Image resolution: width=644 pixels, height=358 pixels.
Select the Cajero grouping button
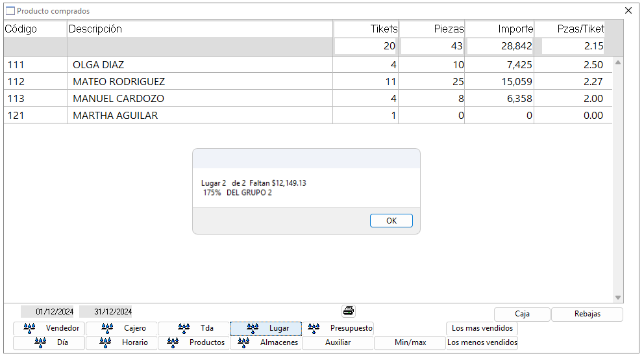(x=121, y=329)
